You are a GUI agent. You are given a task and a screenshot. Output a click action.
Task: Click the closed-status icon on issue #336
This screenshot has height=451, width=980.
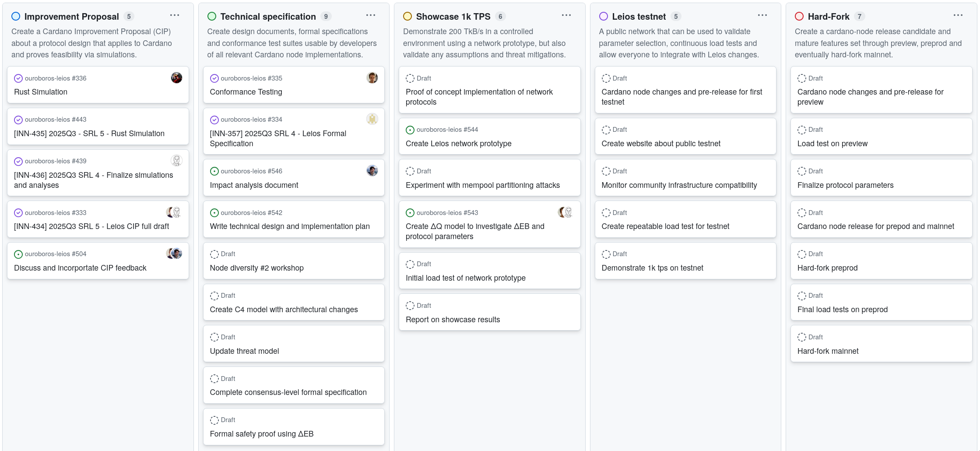(18, 78)
